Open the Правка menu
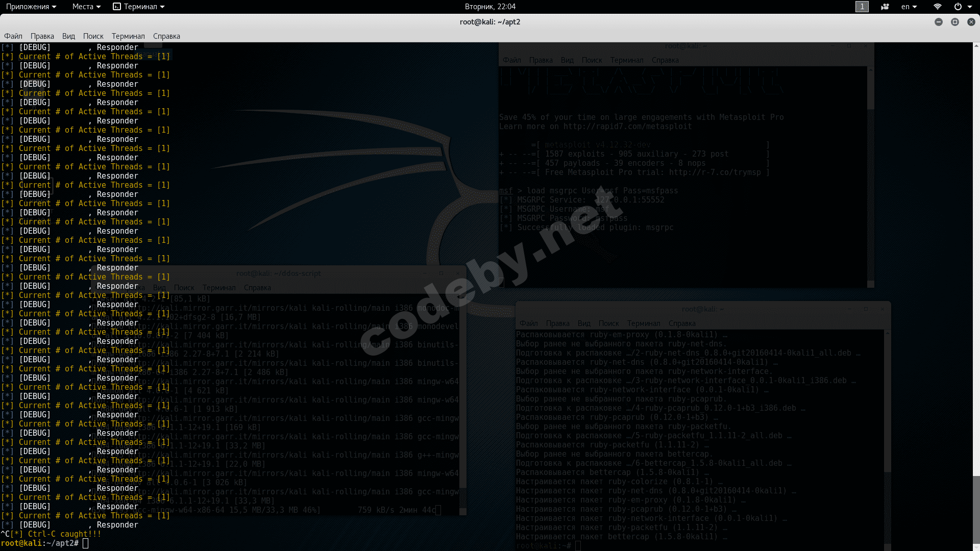The height and width of the screenshot is (551, 980). [x=42, y=36]
